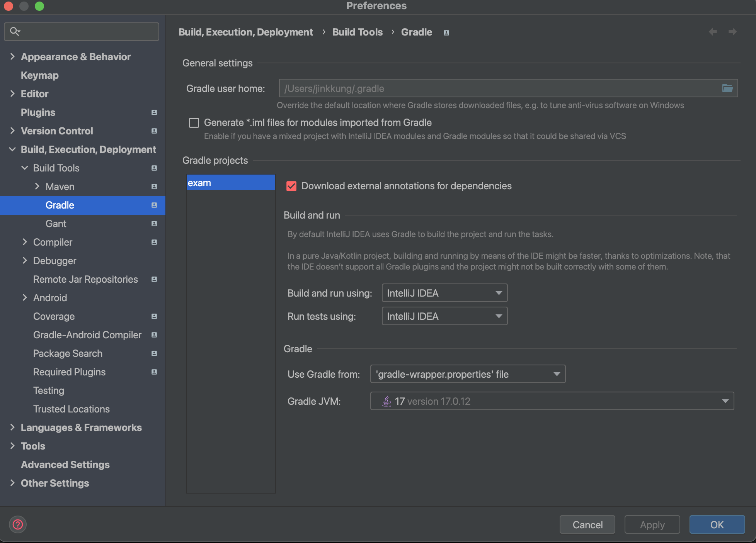
Task: Click the help question mark icon
Action: pyautogui.click(x=18, y=524)
